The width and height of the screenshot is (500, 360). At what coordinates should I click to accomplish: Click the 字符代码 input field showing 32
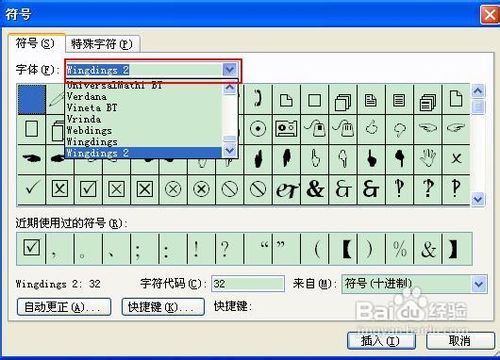[248, 284]
